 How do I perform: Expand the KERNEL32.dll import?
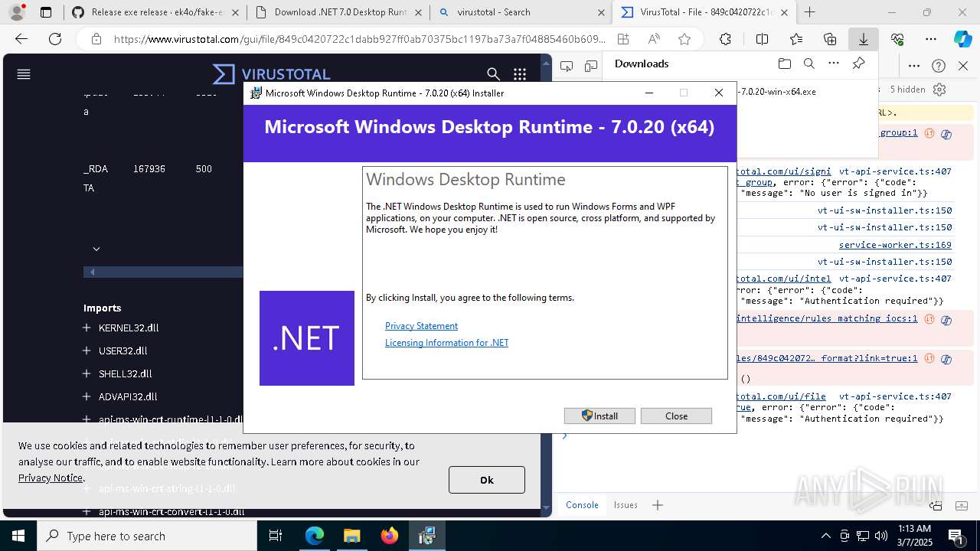coord(87,328)
